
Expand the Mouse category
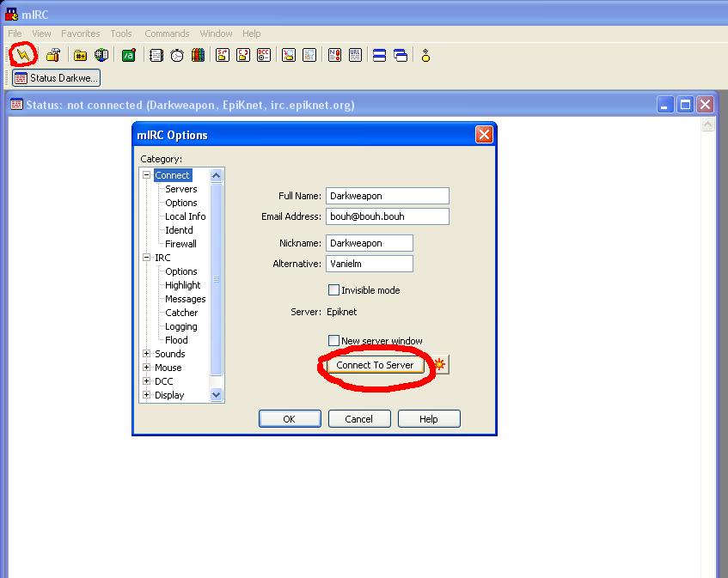pyautogui.click(x=147, y=367)
